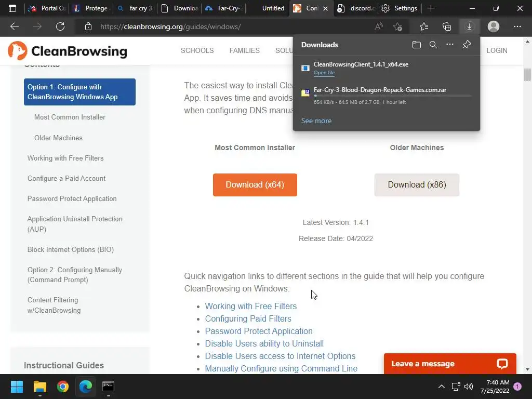Open Microsoft Edge from the taskbar
This screenshot has width=532, height=399.
(x=86, y=387)
